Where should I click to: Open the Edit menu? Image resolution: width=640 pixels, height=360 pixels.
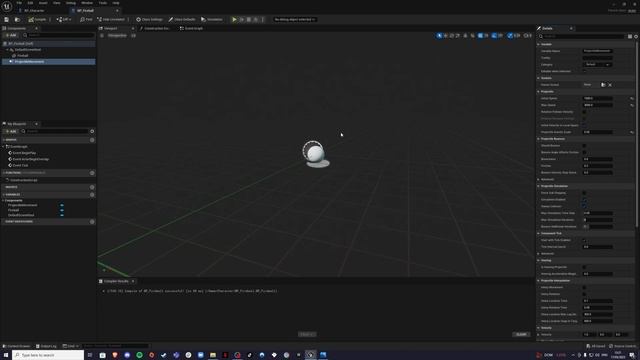(x=30, y=3)
